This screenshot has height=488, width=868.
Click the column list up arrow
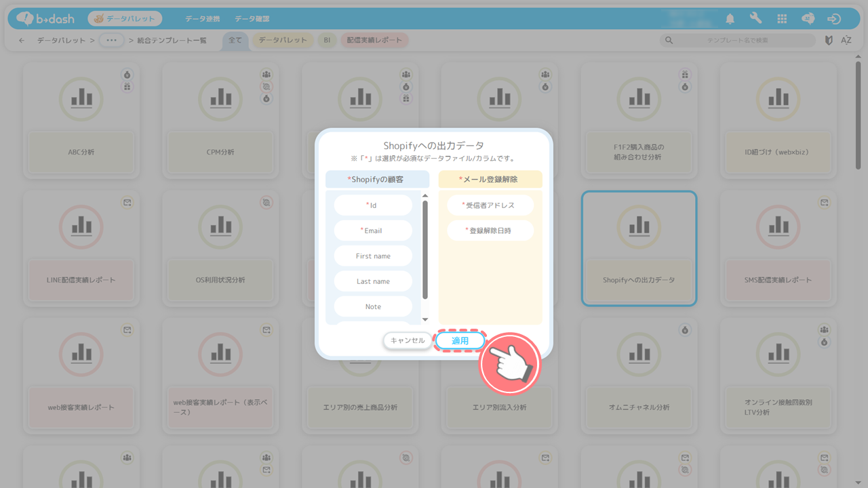coord(425,196)
